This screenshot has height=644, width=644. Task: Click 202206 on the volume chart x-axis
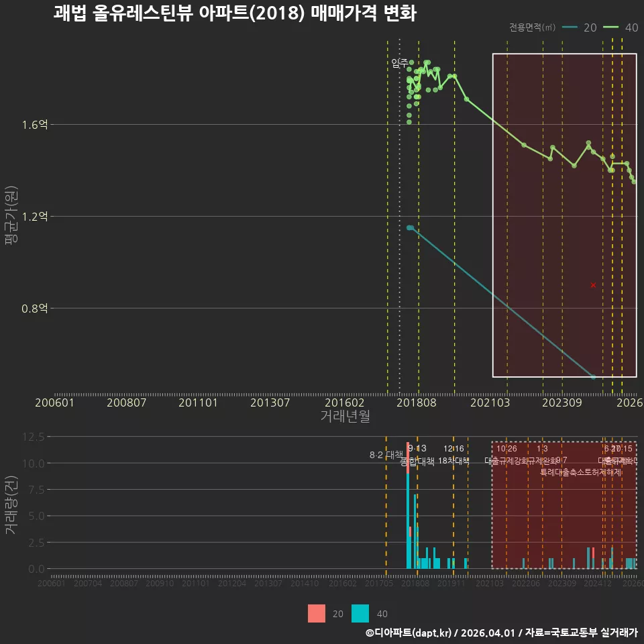click(x=526, y=583)
